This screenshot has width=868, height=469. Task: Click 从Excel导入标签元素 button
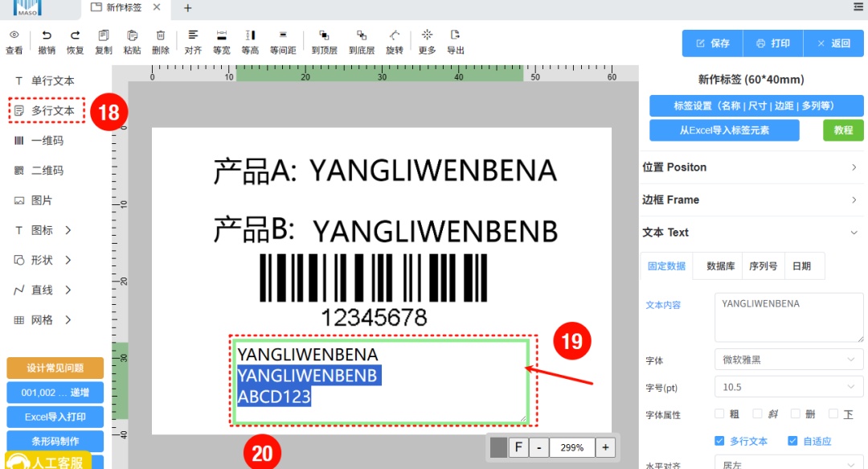click(724, 130)
